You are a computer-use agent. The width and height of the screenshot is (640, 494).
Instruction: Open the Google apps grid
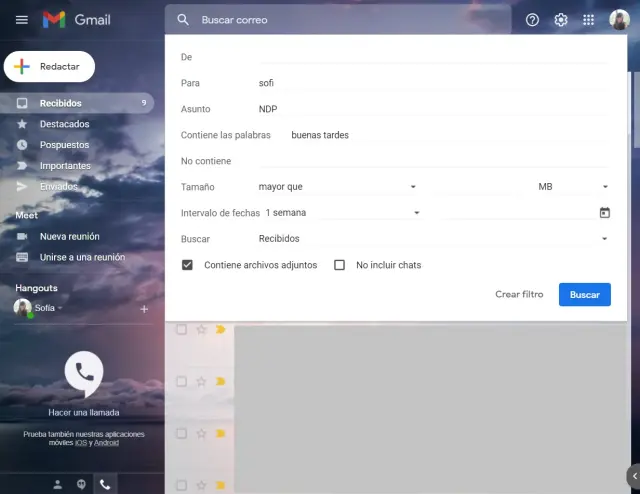click(589, 20)
